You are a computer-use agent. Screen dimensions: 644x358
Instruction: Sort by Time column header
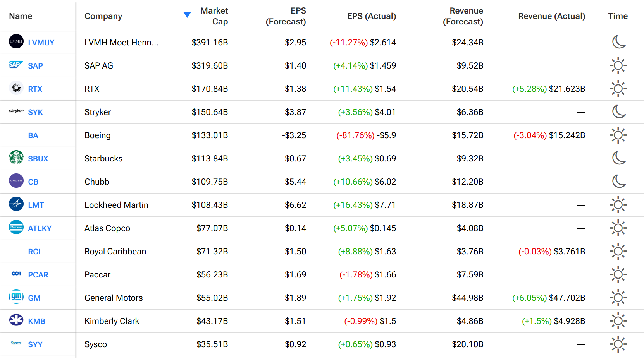pyautogui.click(x=618, y=16)
